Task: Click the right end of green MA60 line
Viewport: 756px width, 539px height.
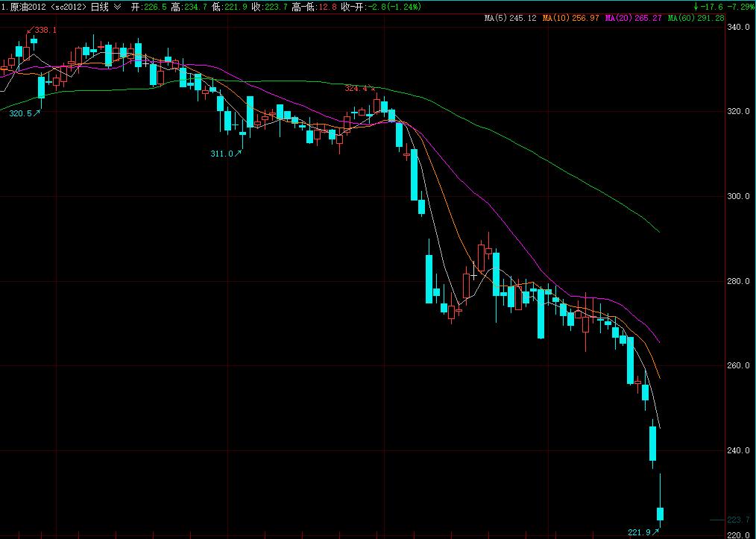Action: (x=659, y=232)
